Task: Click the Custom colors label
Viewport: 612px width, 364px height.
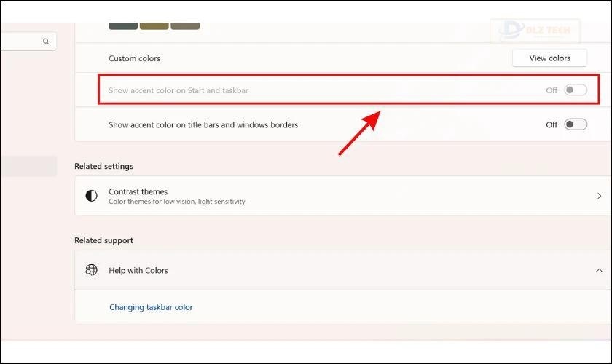Action: (134, 58)
